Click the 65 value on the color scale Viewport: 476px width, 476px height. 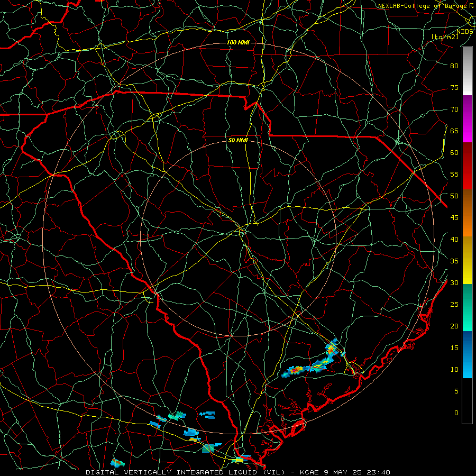point(454,131)
